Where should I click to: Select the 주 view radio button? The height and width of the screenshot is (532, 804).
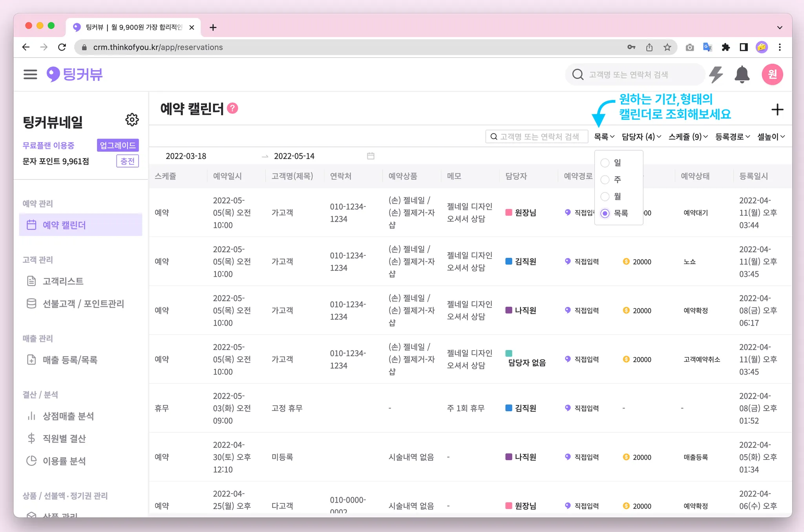(605, 180)
